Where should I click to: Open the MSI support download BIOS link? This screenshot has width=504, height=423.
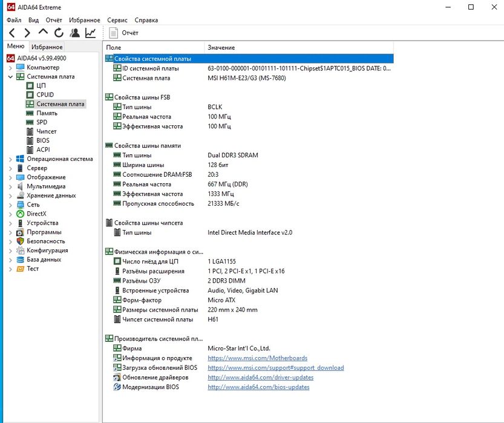click(x=276, y=368)
